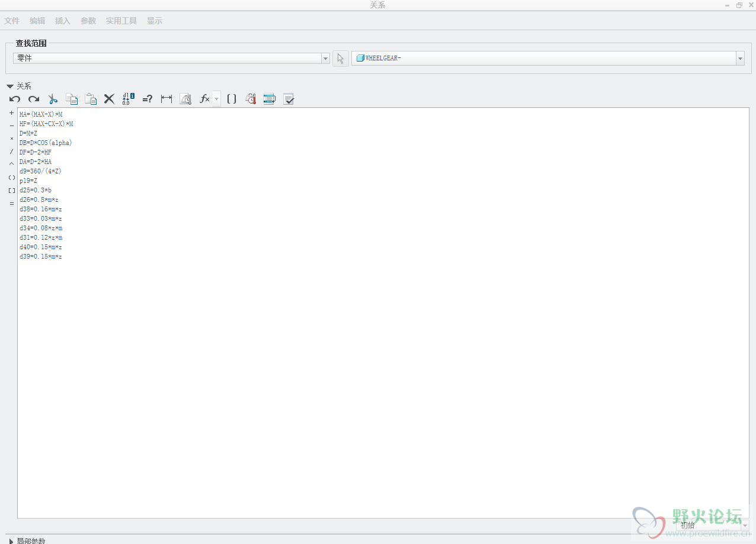756x544 pixels.
Task: Click the relation line d9=360/(4*Z)
Action: (40, 171)
